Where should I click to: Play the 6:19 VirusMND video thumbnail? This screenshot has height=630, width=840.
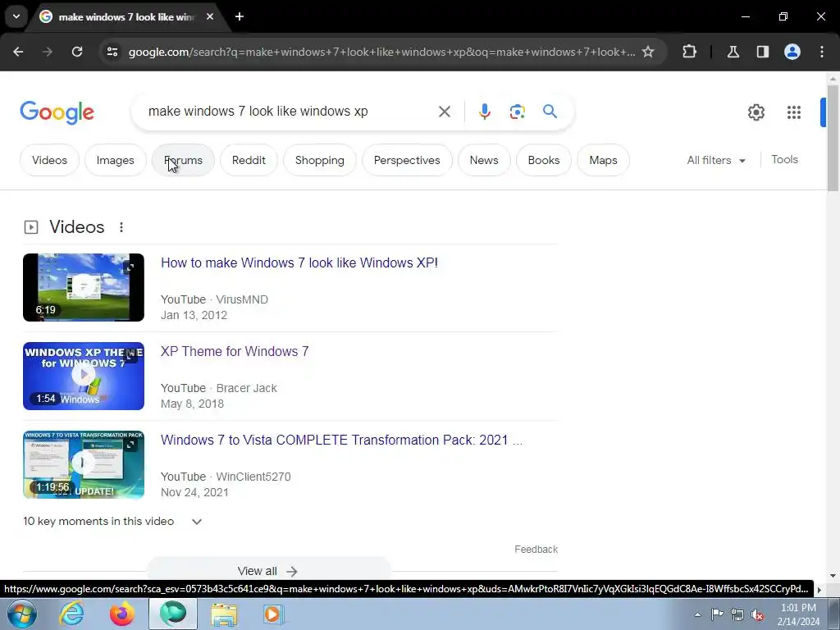[x=84, y=288]
